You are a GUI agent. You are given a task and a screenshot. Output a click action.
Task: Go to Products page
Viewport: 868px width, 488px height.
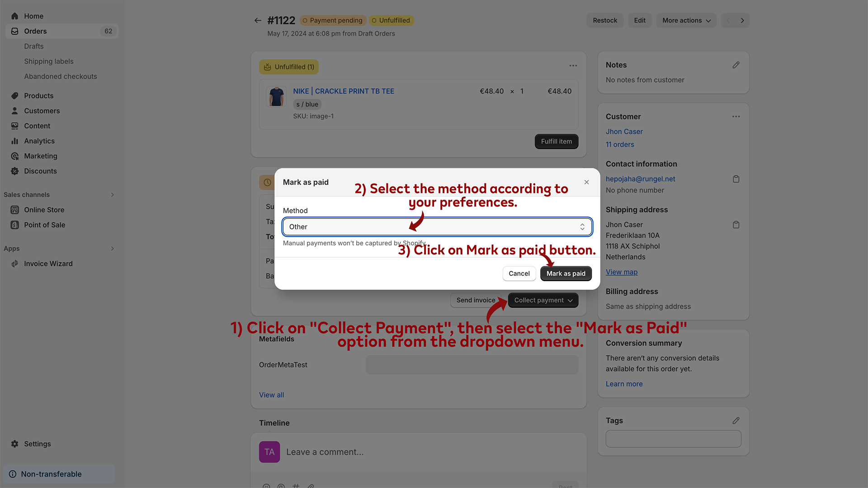[x=39, y=96]
